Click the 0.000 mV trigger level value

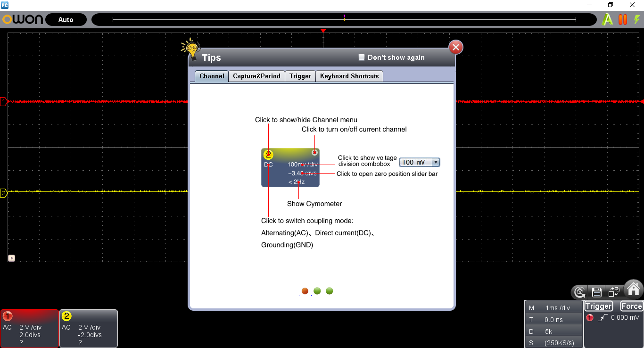tap(625, 318)
